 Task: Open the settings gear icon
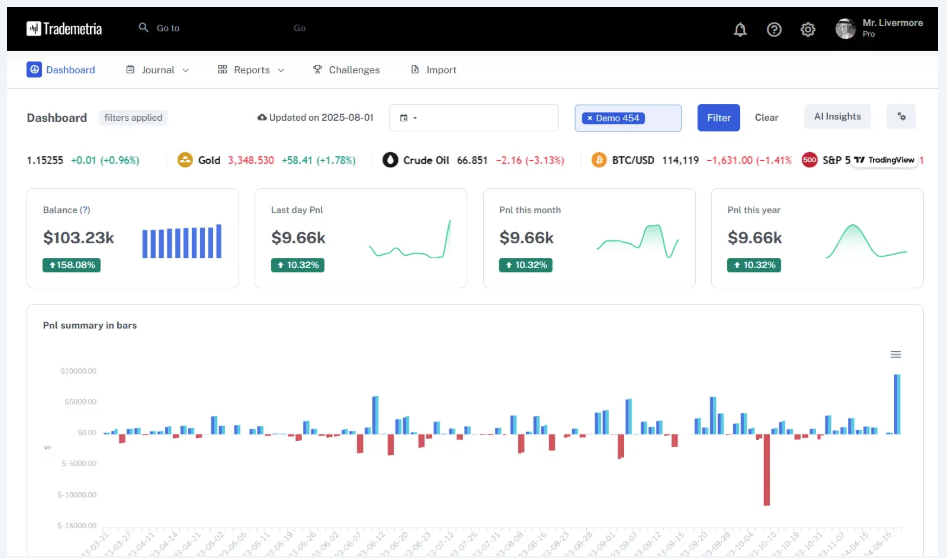(x=807, y=29)
